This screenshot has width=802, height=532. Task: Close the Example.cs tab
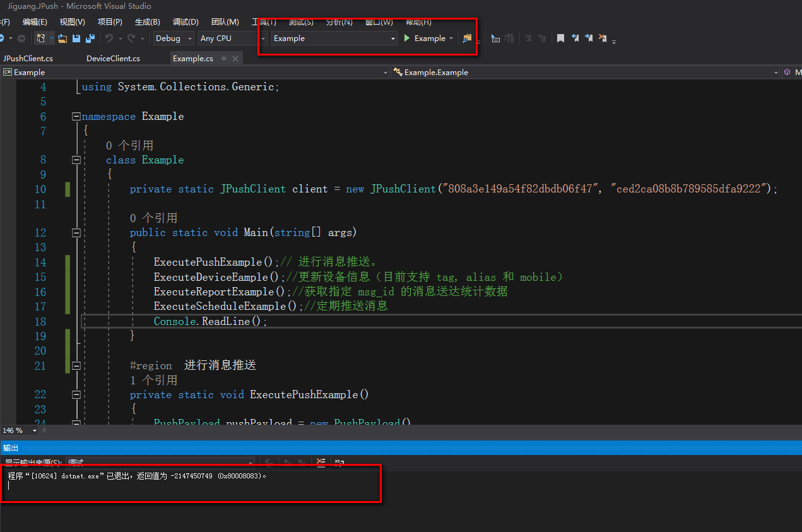tap(235, 59)
